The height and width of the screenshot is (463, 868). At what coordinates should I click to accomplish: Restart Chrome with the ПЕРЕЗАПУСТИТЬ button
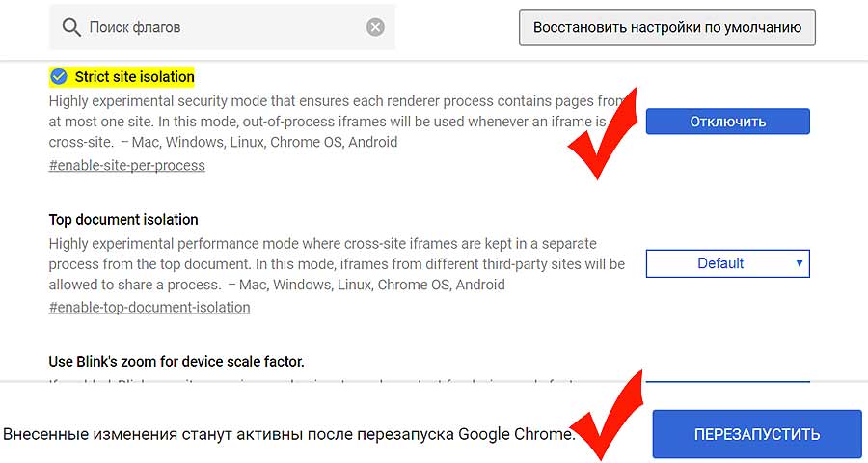757,434
